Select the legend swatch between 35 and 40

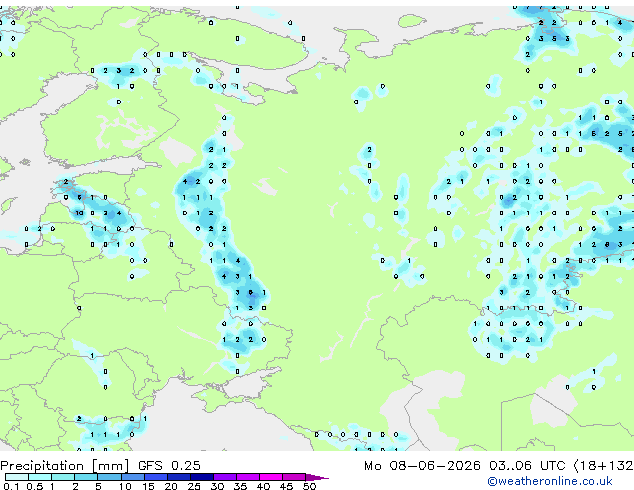click(247, 477)
